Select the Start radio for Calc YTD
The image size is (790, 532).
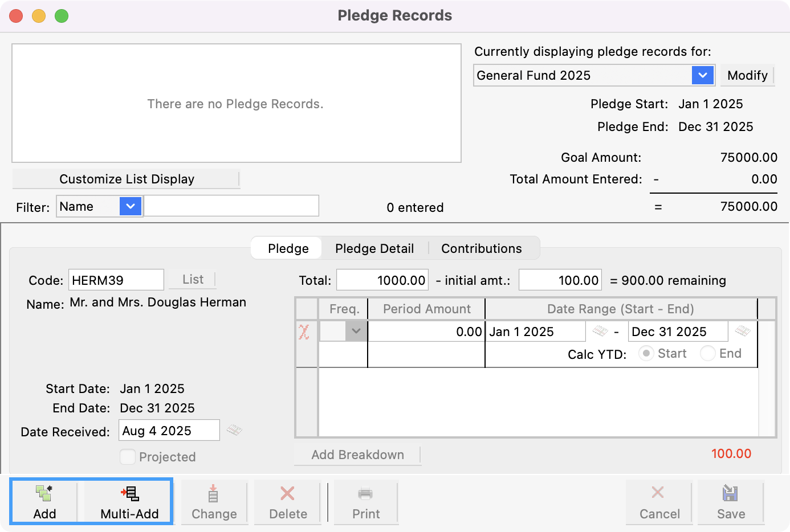click(x=646, y=353)
